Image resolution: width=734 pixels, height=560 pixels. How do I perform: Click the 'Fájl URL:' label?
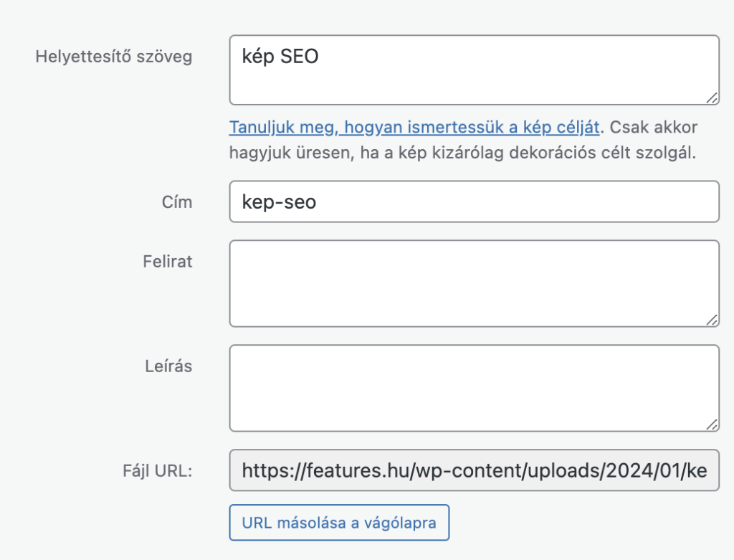point(157,471)
